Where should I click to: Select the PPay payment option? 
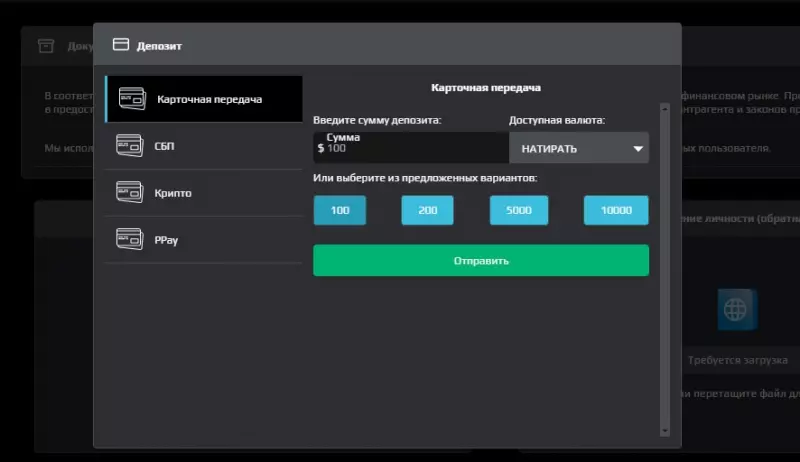(x=204, y=240)
